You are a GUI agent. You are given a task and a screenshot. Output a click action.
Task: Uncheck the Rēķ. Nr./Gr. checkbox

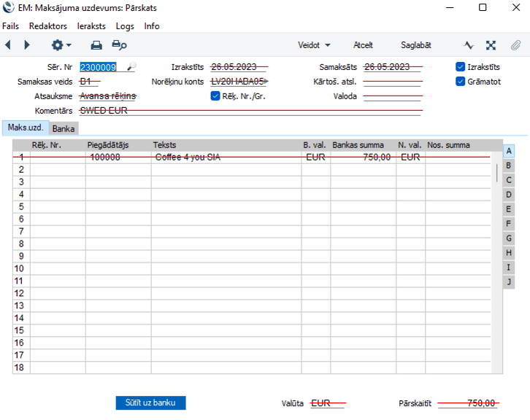215,96
